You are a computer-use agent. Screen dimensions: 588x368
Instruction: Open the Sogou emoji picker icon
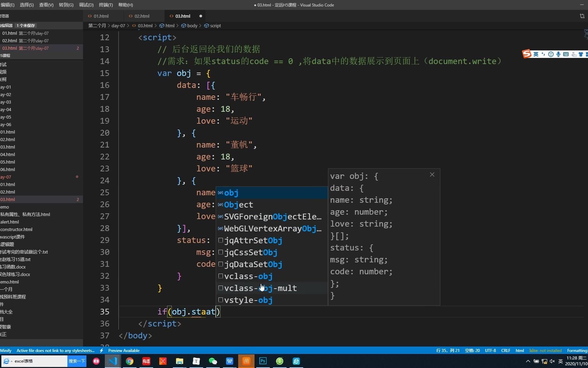(551, 54)
